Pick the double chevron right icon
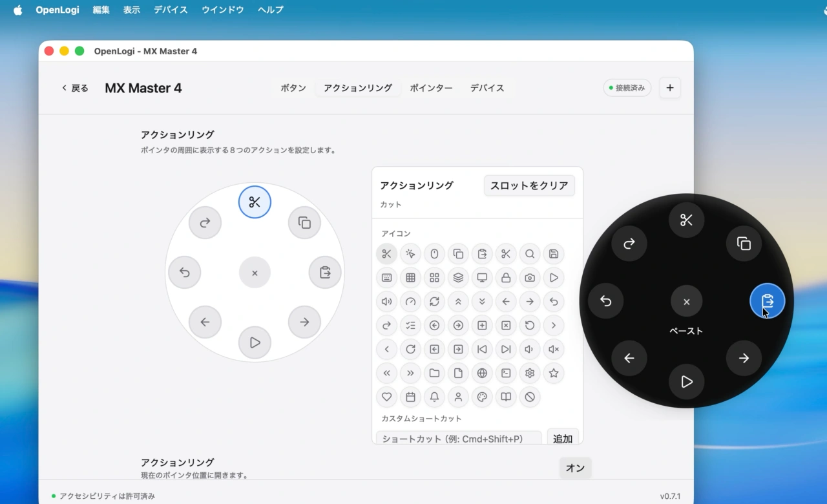Screen dimensions: 827x504 (x=410, y=373)
